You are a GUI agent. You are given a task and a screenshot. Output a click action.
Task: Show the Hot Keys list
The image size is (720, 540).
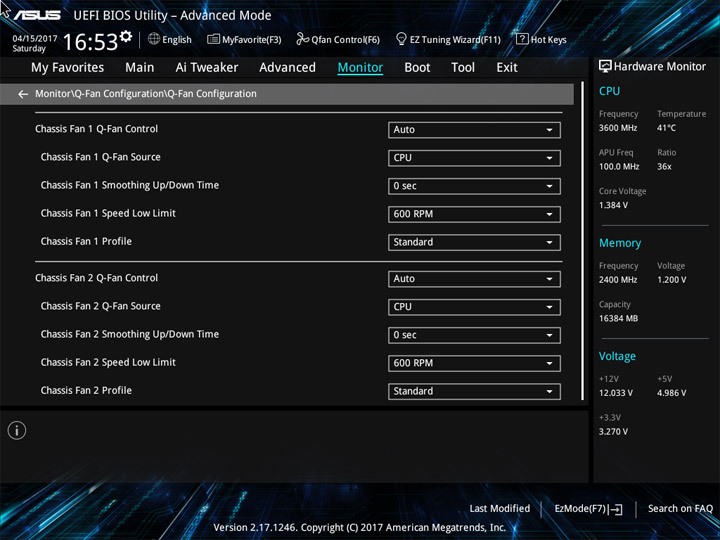pyautogui.click(x=541, y=39)
